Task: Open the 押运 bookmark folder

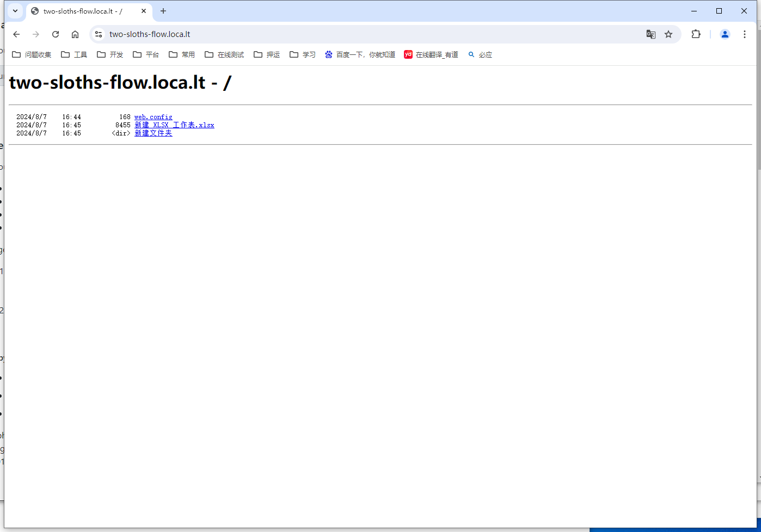Action: pyautogui.click(x=267, y=54)
